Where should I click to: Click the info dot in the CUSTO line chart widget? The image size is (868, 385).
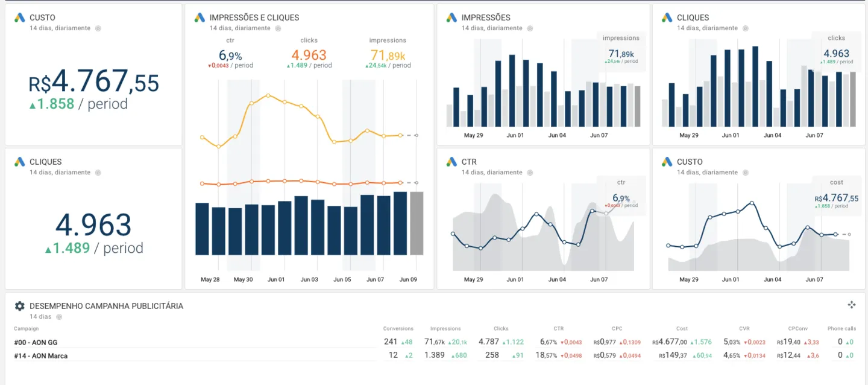point(746,173)
